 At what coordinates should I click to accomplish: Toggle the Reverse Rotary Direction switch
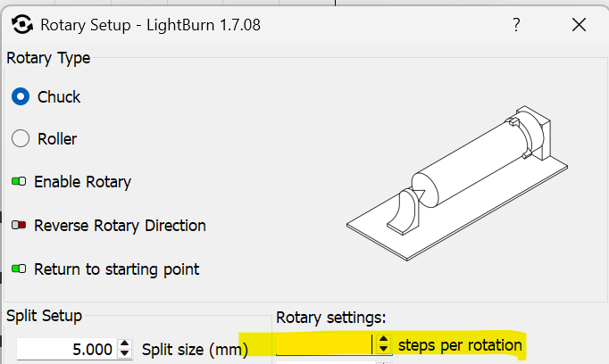(x=19, y=225)
